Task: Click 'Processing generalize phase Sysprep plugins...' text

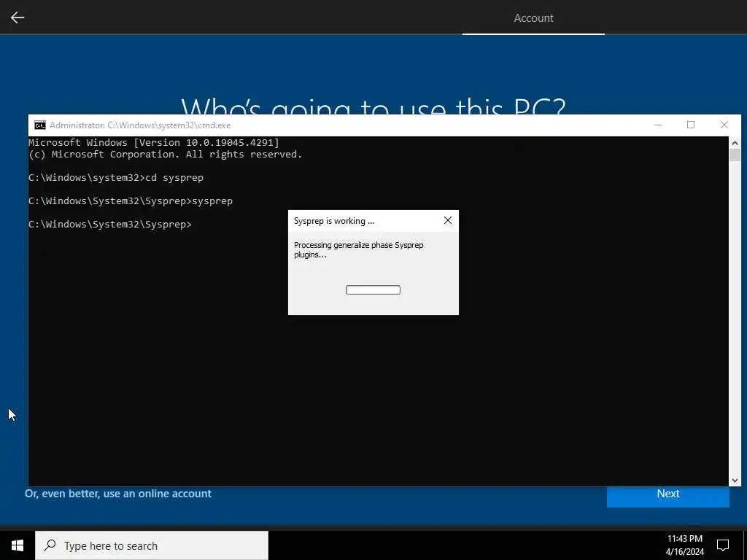Action: click(x=358, y=249)
